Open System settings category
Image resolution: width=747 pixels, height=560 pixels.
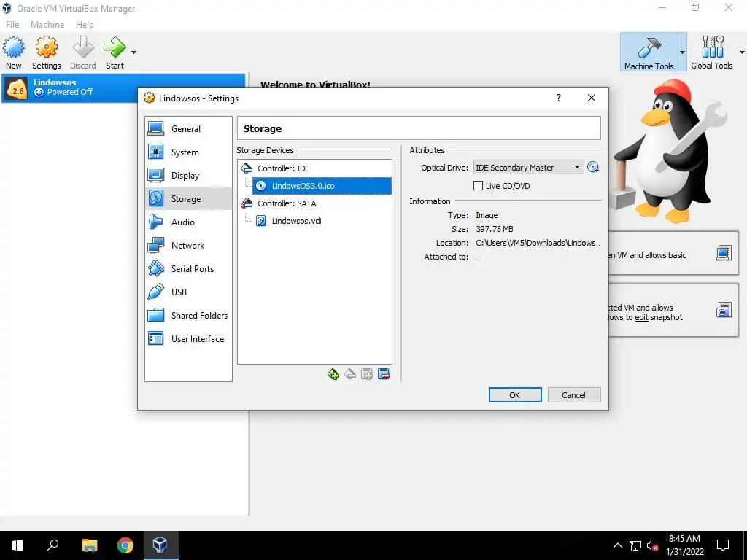pyautogui.click(x=188, y=152)
